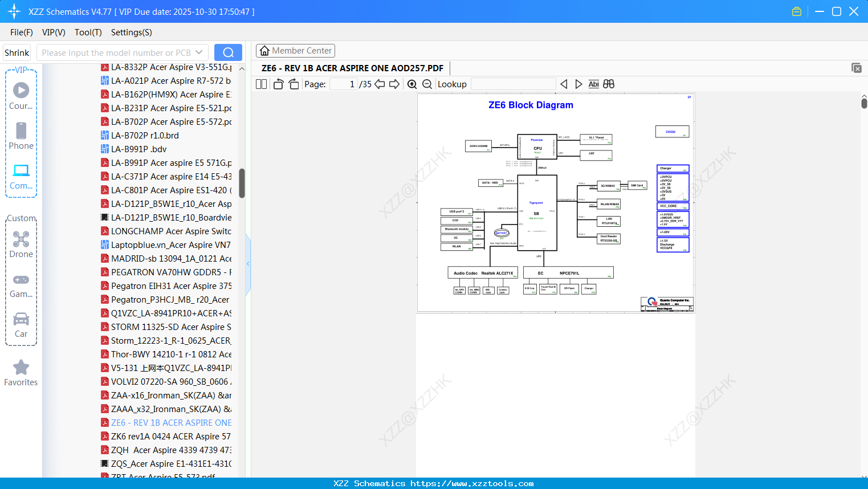Open LA-B231P Acer Aspire E5-521 file
The image size is (868, 489).
(x=166, y=108)
